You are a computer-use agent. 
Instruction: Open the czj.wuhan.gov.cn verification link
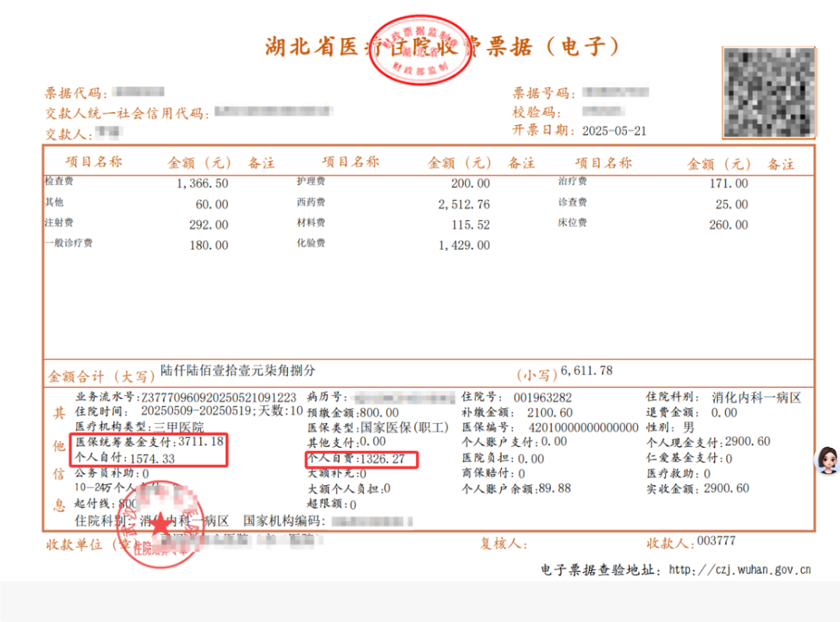pyautogui.click(x=739, y=570)
